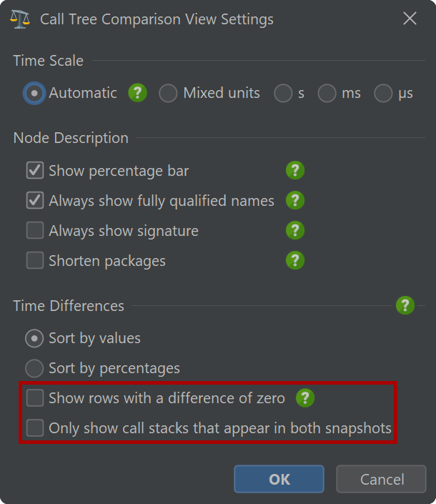Uncheck Show percentage bar
Screen dimensions: 436x504
pos(35,170)
